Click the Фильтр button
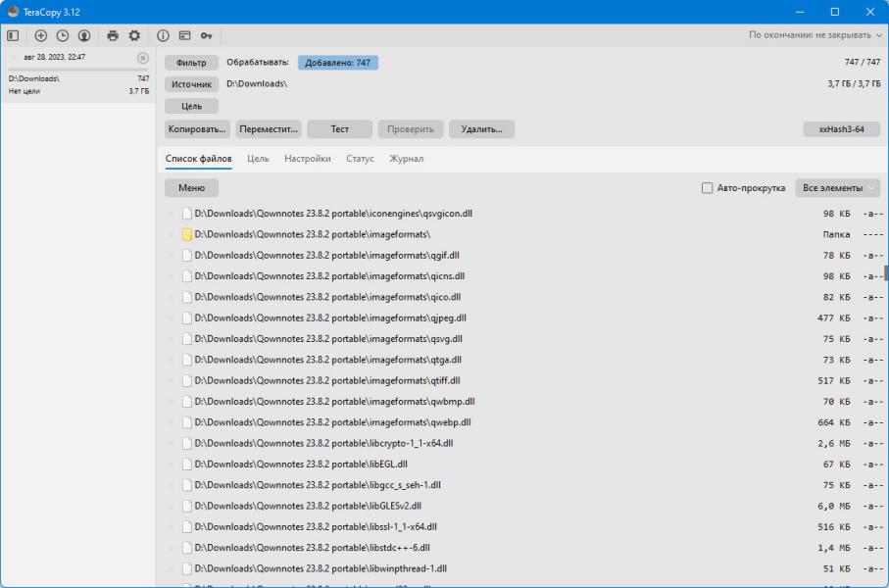The height and width of the screenshot is (588, 889). [x=192, y=63]
